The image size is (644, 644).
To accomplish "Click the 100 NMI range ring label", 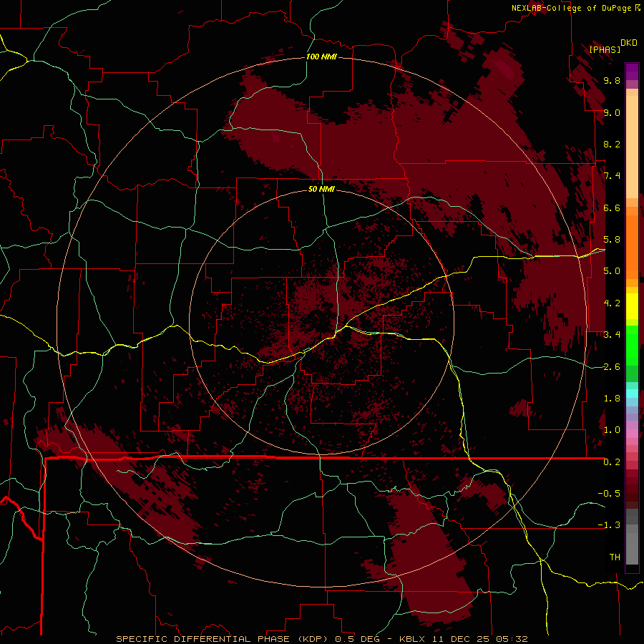I will coord(321,57).
